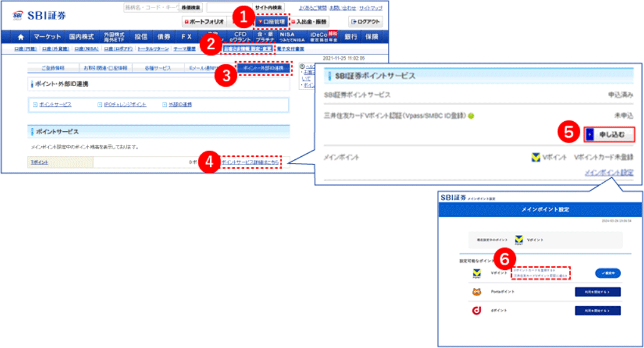This screenshot has width=644, height=348.
Task: Click the Vポイントカードを登録する link
Action: tap(534, 271)
